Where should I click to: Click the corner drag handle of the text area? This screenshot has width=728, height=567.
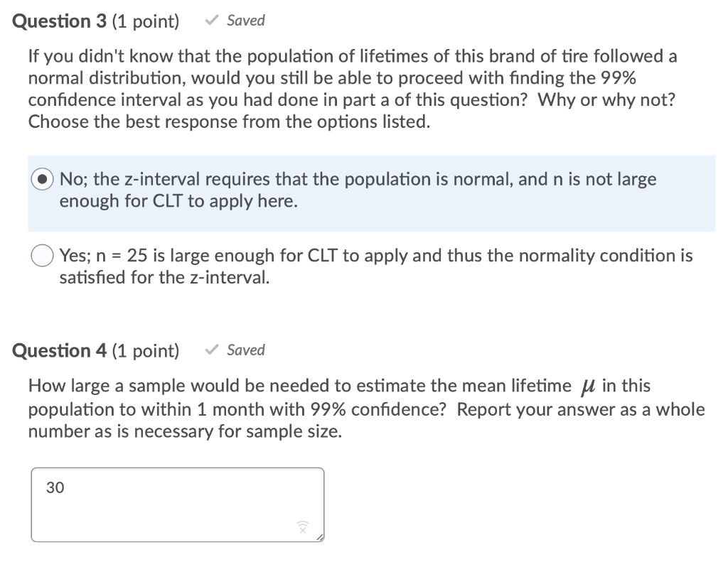(322, 538)
